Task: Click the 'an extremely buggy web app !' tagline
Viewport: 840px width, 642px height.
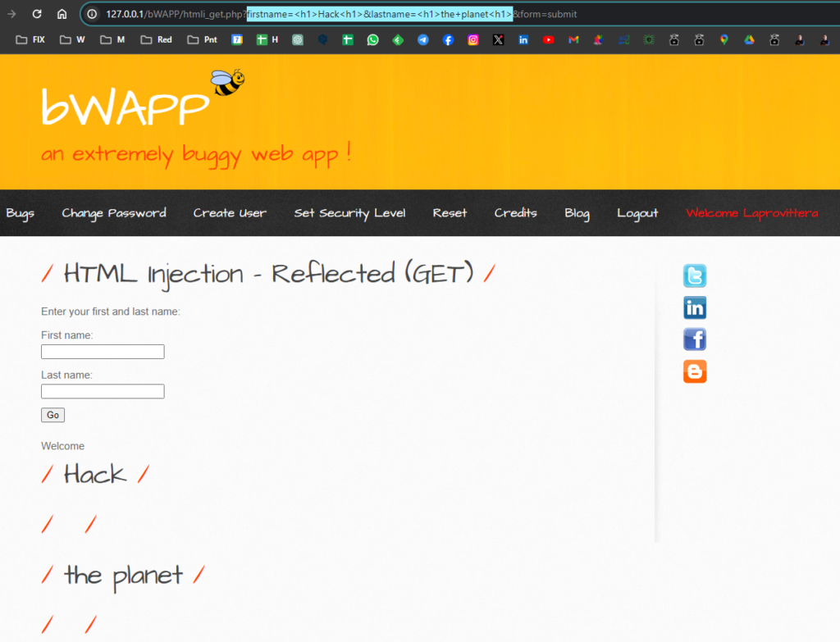Action: tap(196, 155)
